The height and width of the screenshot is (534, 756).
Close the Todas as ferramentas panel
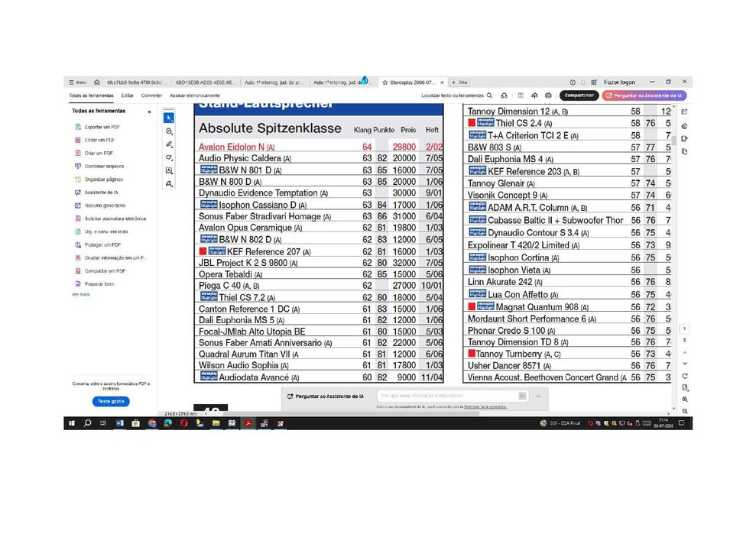[150, 112]
